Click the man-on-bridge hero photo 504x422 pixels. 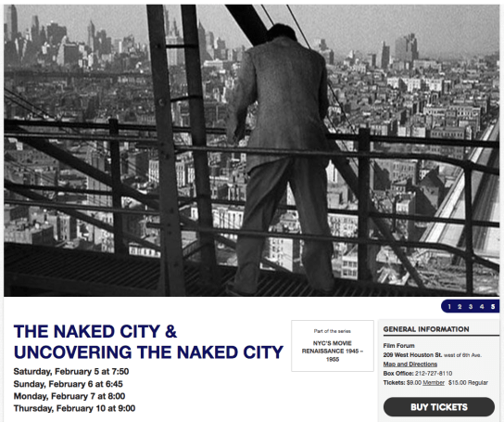click(x=251, y=150)
